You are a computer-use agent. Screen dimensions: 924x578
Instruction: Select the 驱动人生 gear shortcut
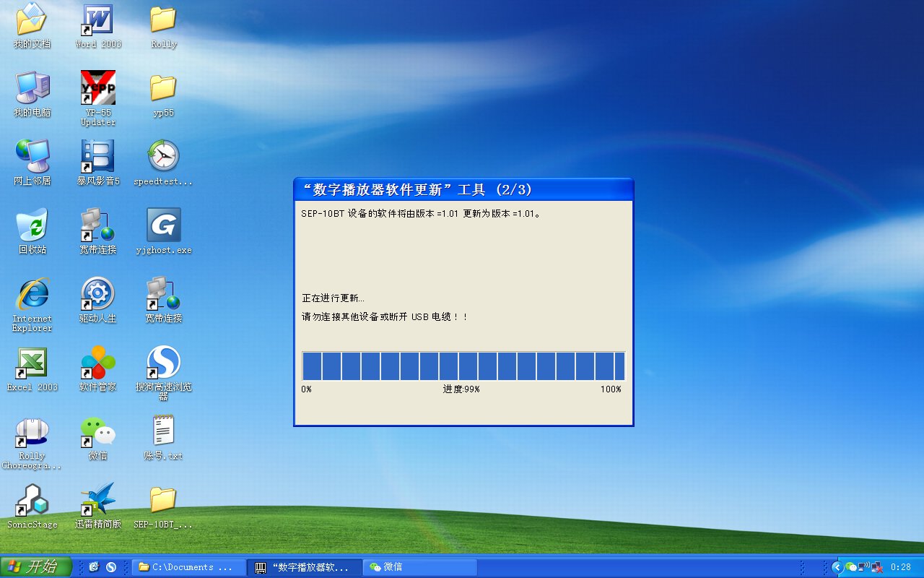98,301
